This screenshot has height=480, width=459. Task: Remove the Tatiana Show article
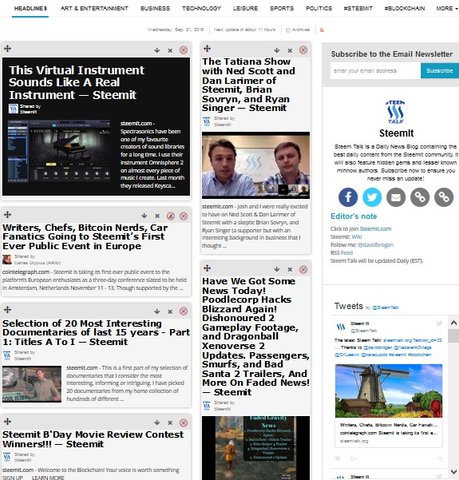[290, 50]
